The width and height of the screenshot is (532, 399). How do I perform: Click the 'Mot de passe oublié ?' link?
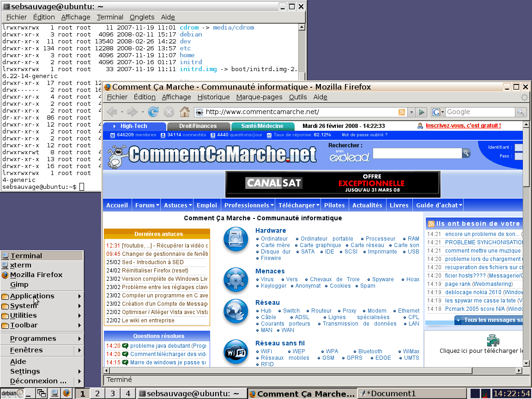coord(364,135)
